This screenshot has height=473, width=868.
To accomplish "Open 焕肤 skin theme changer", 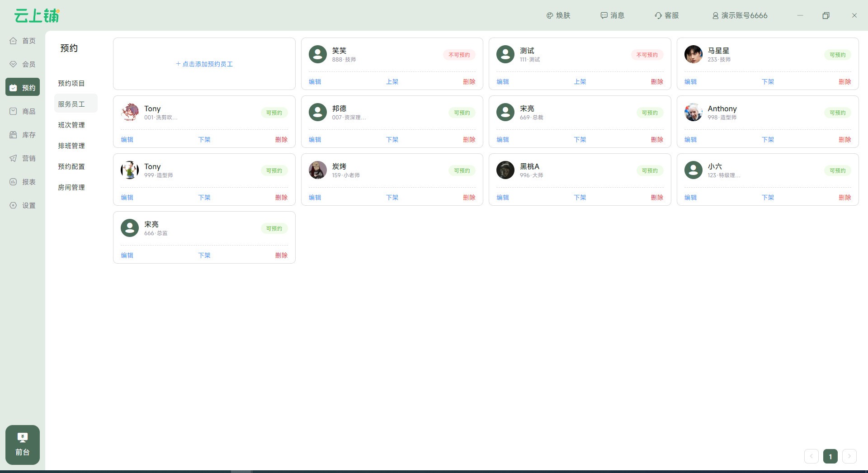I will tap(558, 15).
